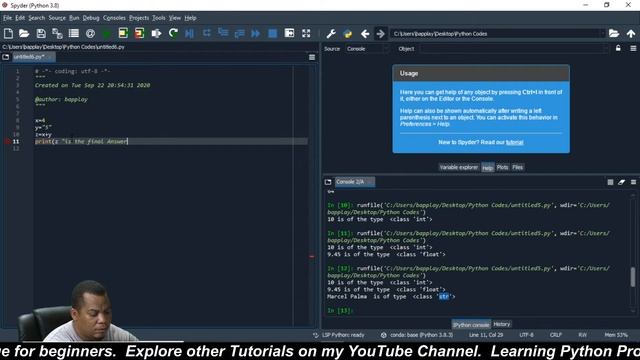Switch to the Variable explorer tab
The image size is (640, 360).
tap(458, 167)
